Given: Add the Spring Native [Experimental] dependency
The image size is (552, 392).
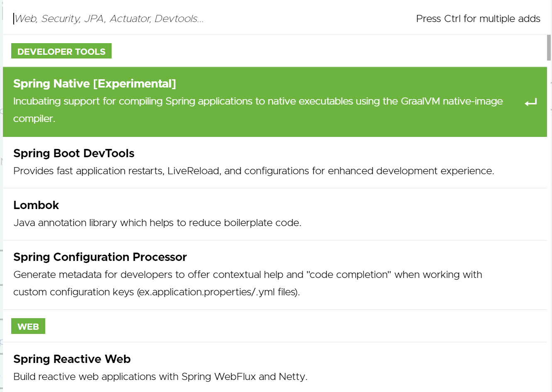Looking at the screenshot, I should (x=95, y=84).
